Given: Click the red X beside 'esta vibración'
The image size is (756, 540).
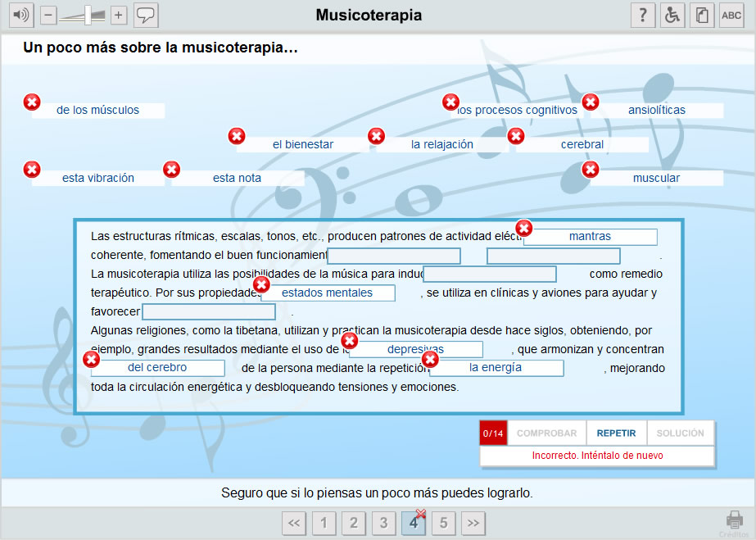Looking at the screenshot, I should pos(32,170).
